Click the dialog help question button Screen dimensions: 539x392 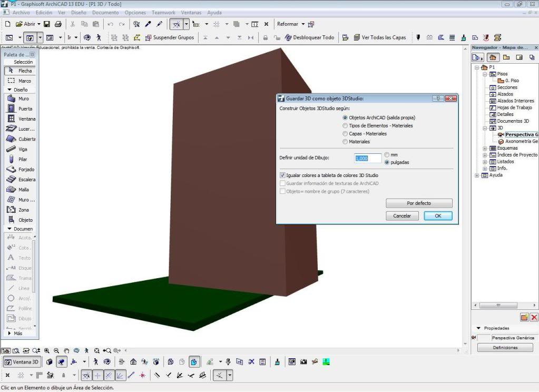click(x=438, y=99)
